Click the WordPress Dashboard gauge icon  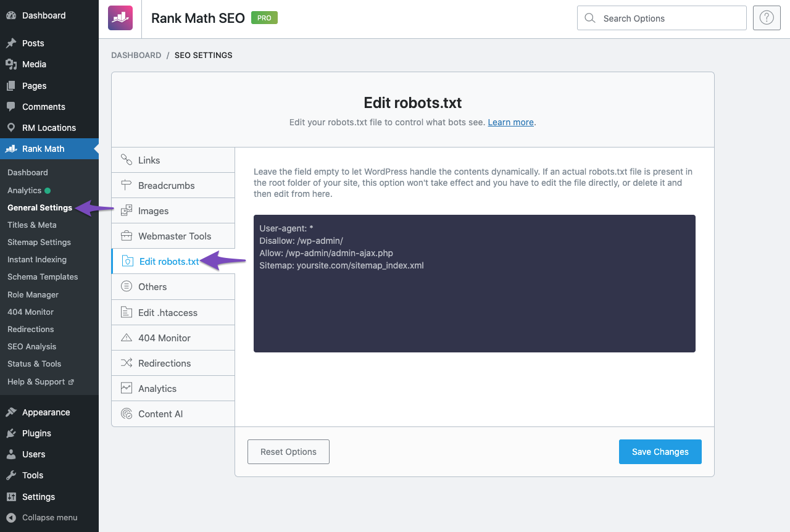(11, 15)
